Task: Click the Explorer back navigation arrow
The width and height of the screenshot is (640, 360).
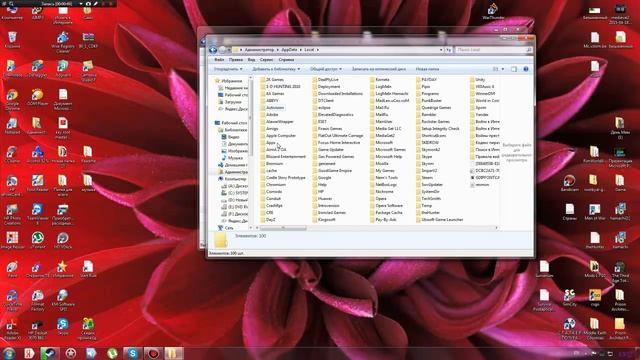Action: click(x=213, y=50)
